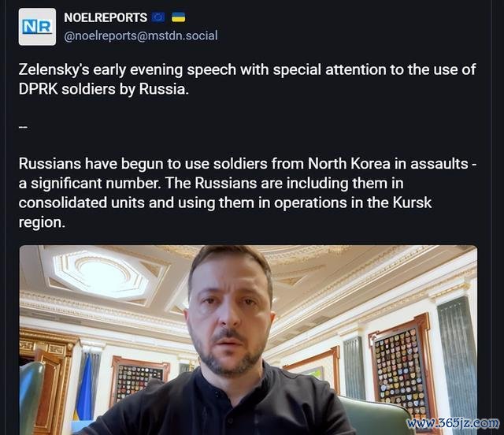The height and width of the screenshot is (435, 504).
Task: Click the speaker's face in the video
Action: tap(230, 318)
